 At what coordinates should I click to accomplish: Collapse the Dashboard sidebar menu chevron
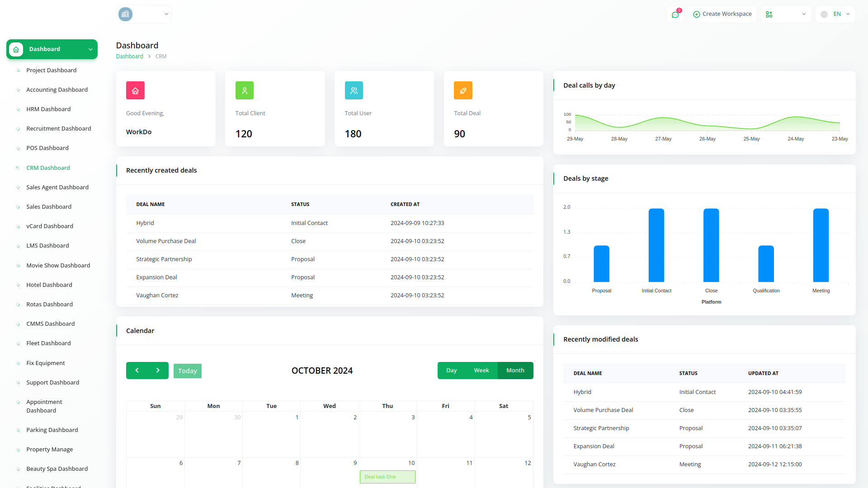[90, 49]
